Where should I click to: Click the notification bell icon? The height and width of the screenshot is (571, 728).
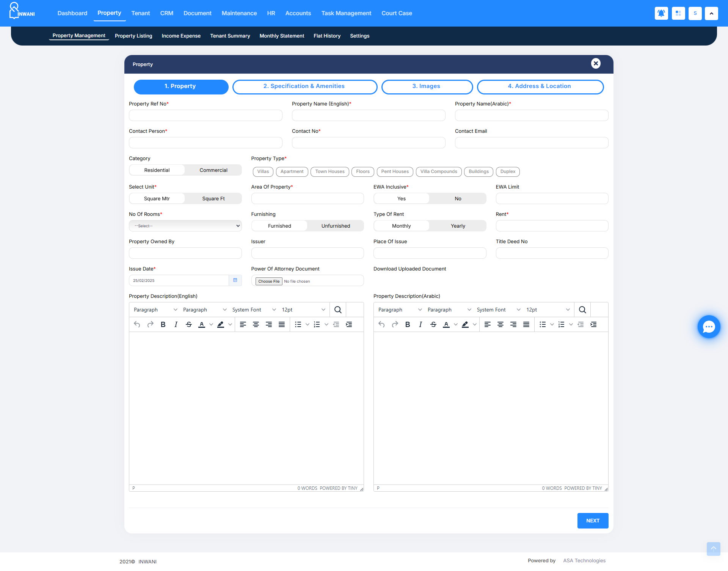[x=661, y=13]
